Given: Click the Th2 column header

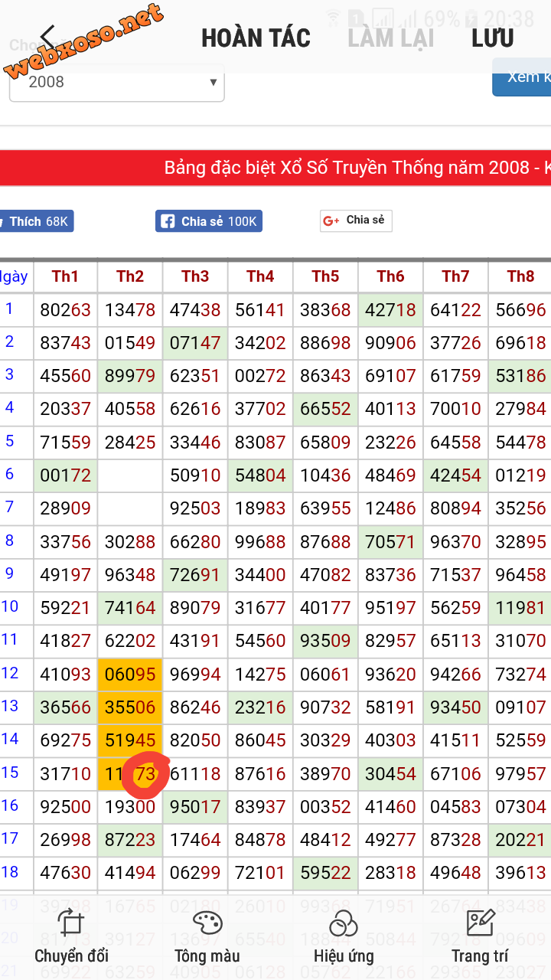Looking at the screenshot, I should coord(130,276).
